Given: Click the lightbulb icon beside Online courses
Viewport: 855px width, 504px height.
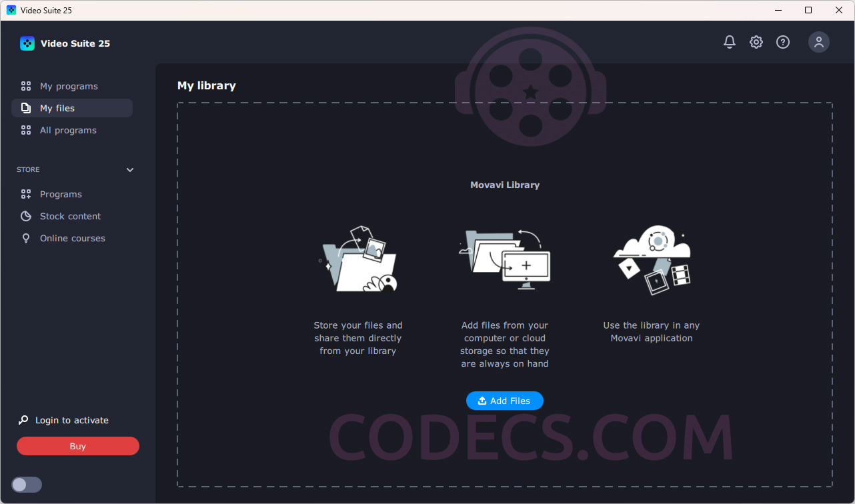Looking at the screenshot, I should point(26,238).
